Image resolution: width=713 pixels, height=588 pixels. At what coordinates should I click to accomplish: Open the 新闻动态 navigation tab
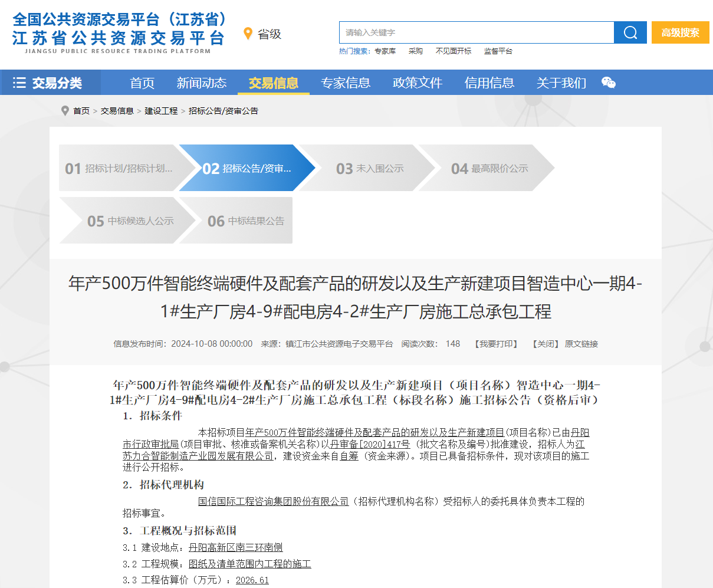point(201,83)
